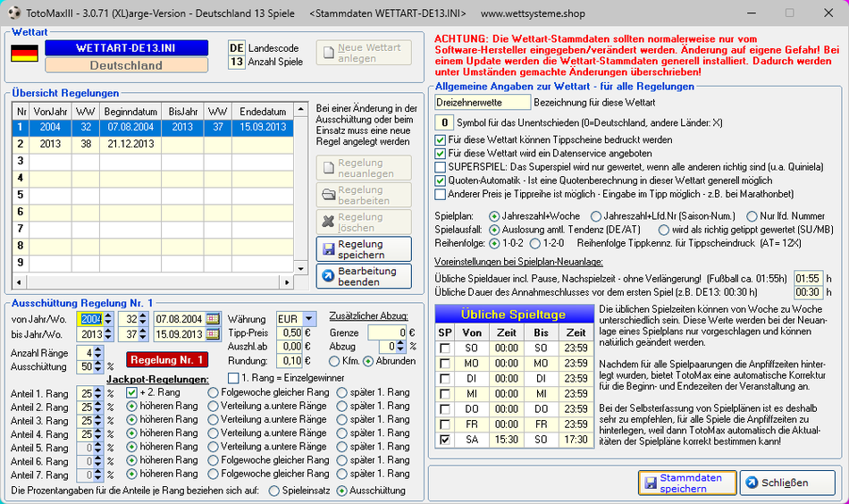Select Nur lfd. Nummer radio button
Viewport: 849px width, 504px height.
[752, 216]
